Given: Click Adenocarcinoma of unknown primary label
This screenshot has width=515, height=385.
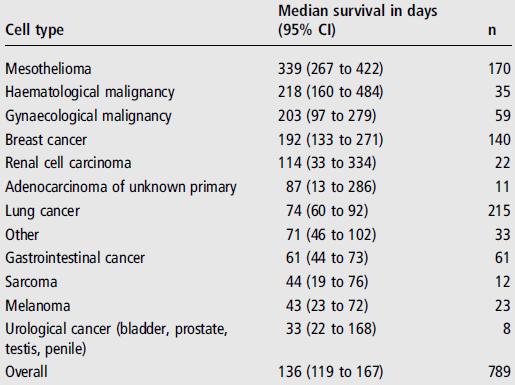Looking at the screenshot, I should pos(121,187).
